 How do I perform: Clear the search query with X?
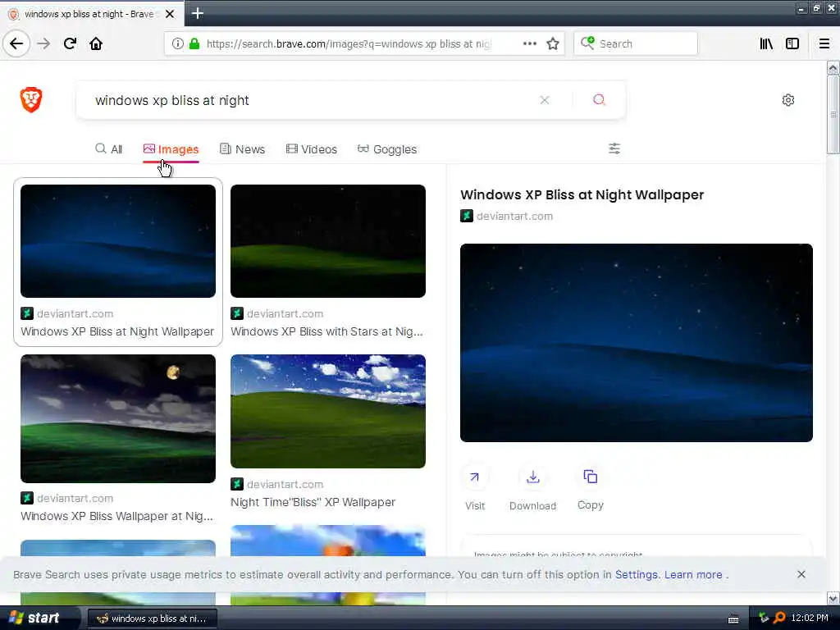pyautogui.click(x=545, y=100)
